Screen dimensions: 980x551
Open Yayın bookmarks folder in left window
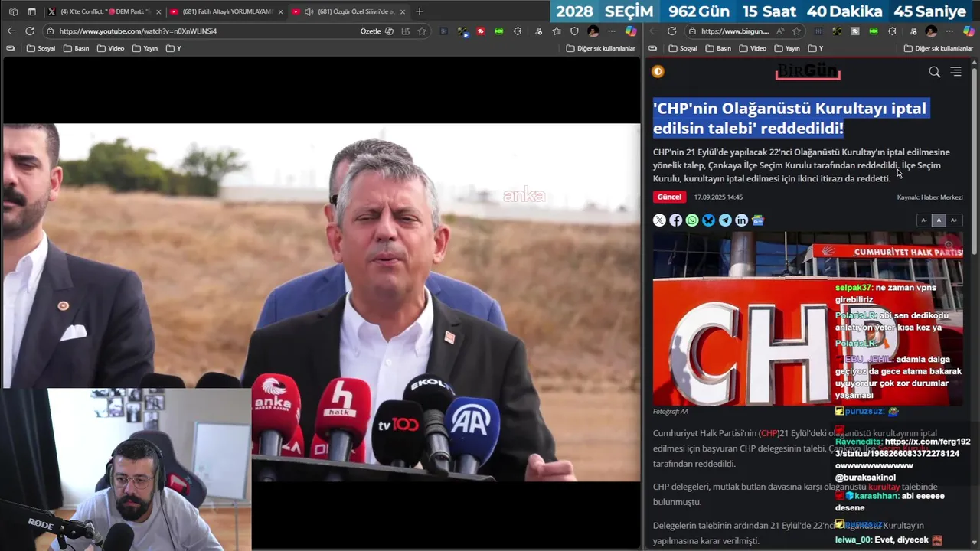pyautogui.click(x=145, y=48)
